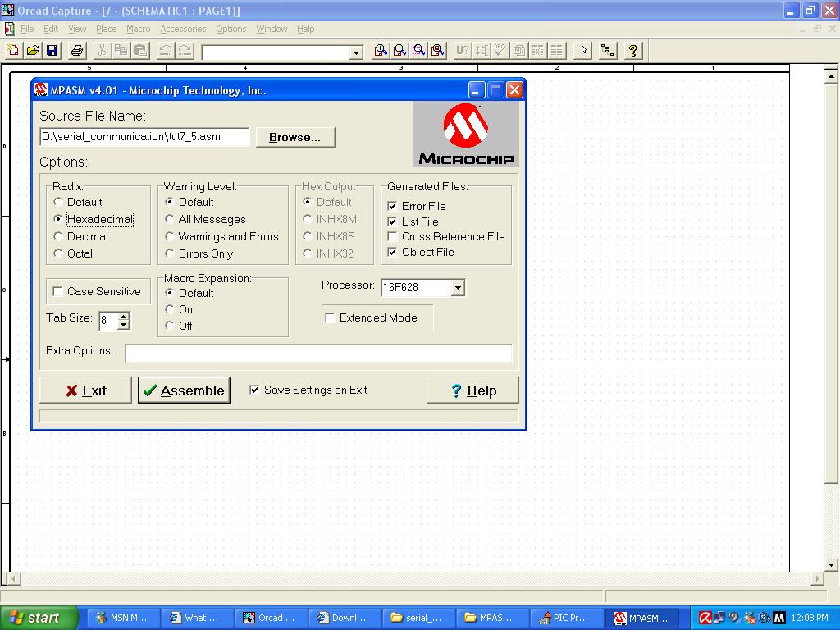
Task: Select Default radix radio button
Action: (x=58, y=202)
